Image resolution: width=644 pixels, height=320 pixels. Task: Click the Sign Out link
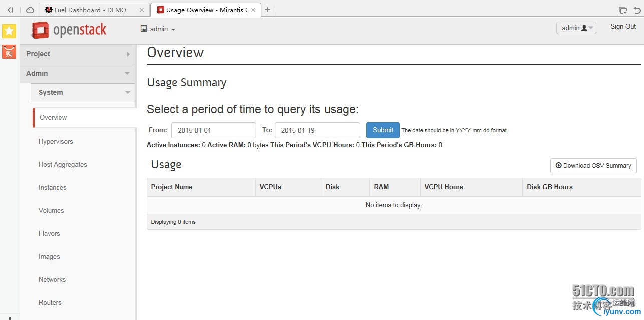tap(623, 27)
